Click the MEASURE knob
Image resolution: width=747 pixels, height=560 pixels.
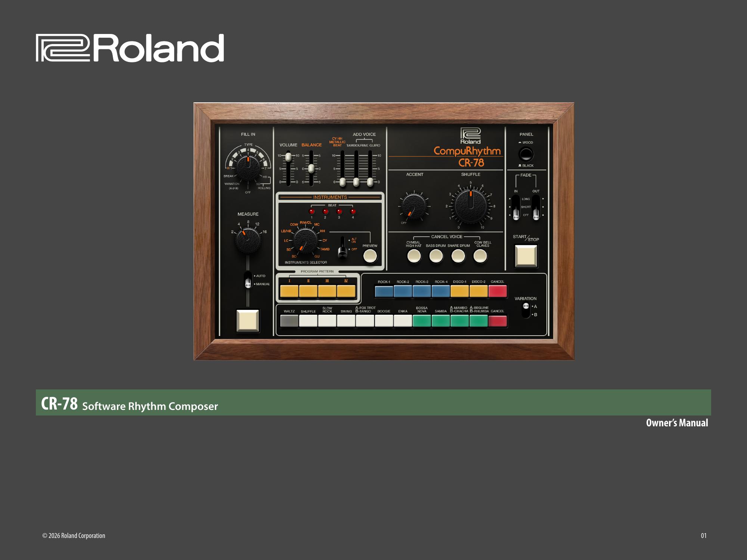point(248,240)
